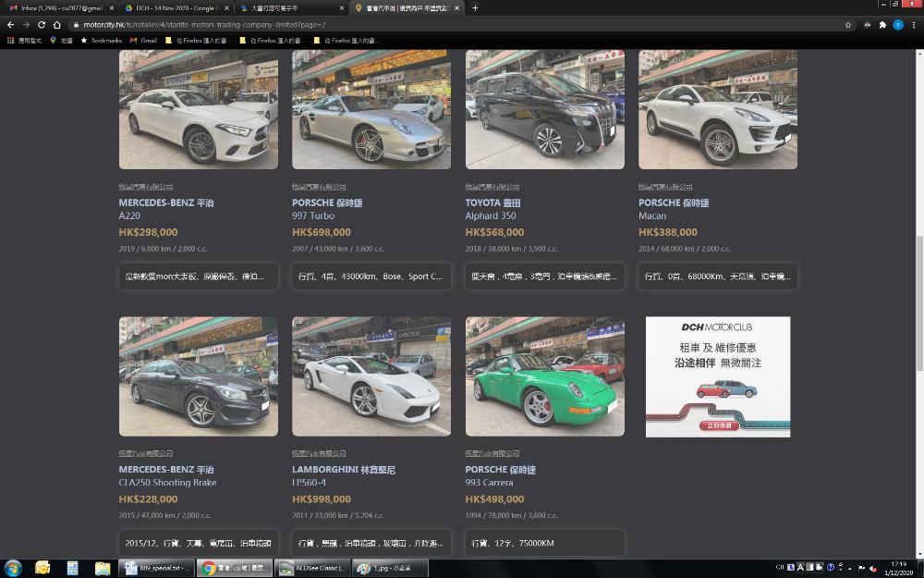Open the DCH Motor Club advertisement
924x578 pixels.
point(718,377)
